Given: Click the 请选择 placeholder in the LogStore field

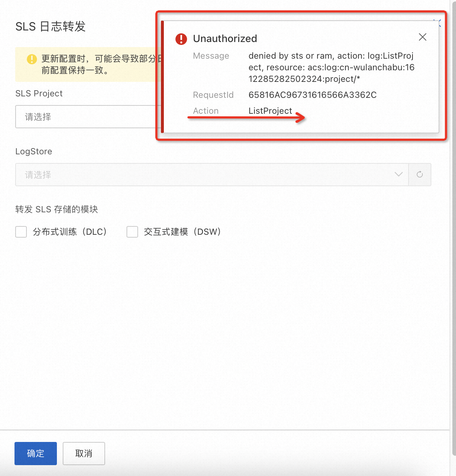Looking at the screenshot, I should coord(38,175).
